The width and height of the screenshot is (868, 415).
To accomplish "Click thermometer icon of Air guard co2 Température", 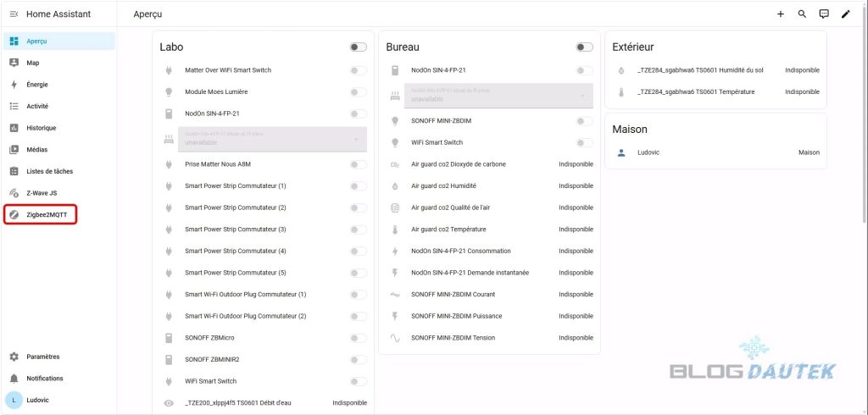I will (x=395, y=229).
